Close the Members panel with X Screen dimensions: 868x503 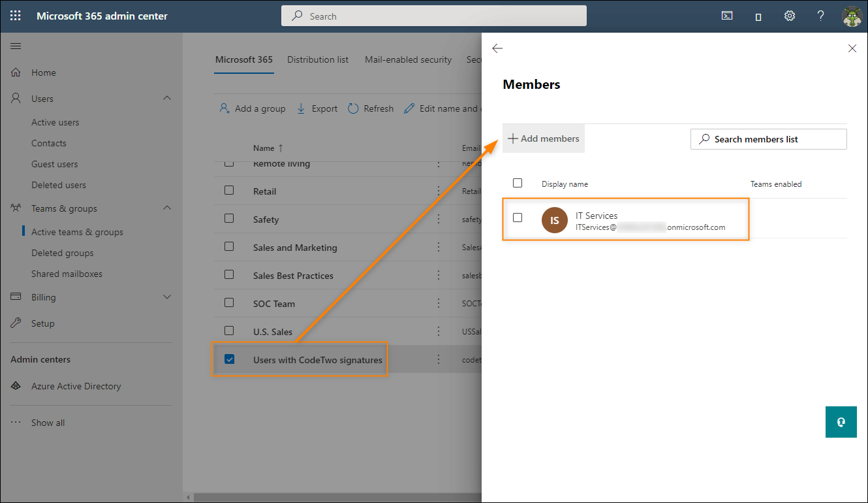(852, 48)
